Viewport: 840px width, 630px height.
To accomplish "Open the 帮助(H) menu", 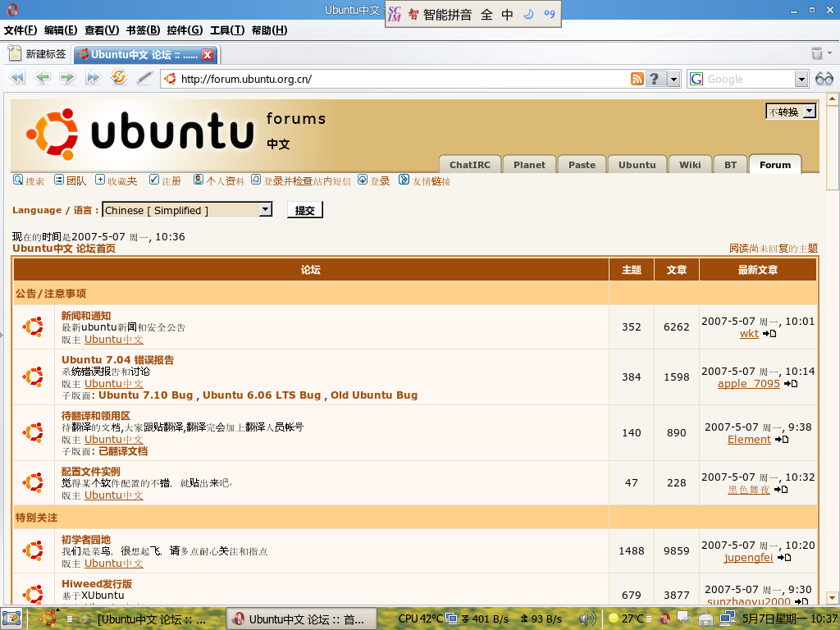I will coord(269,30).
